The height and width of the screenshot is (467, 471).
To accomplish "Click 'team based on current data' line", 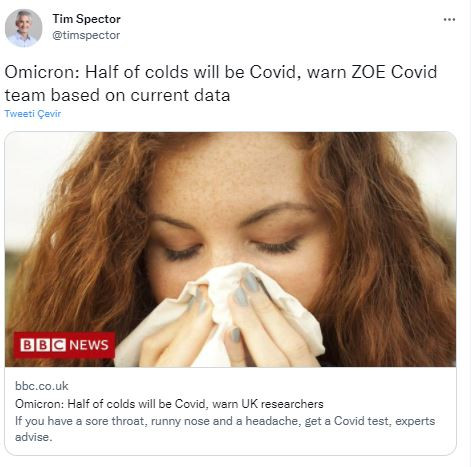I will pyautogui.click(x=117, y=95).
